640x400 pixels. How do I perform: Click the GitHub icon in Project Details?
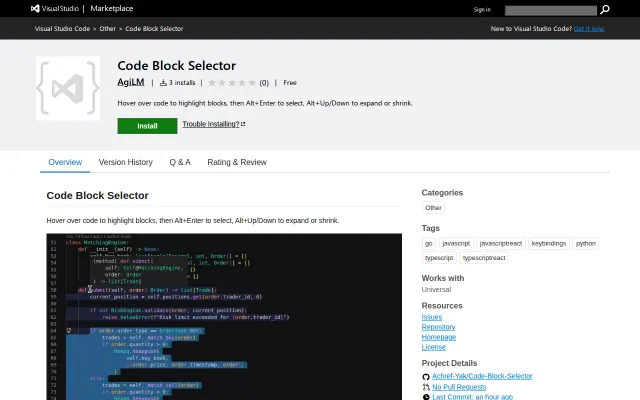click(x=426, y=376)
